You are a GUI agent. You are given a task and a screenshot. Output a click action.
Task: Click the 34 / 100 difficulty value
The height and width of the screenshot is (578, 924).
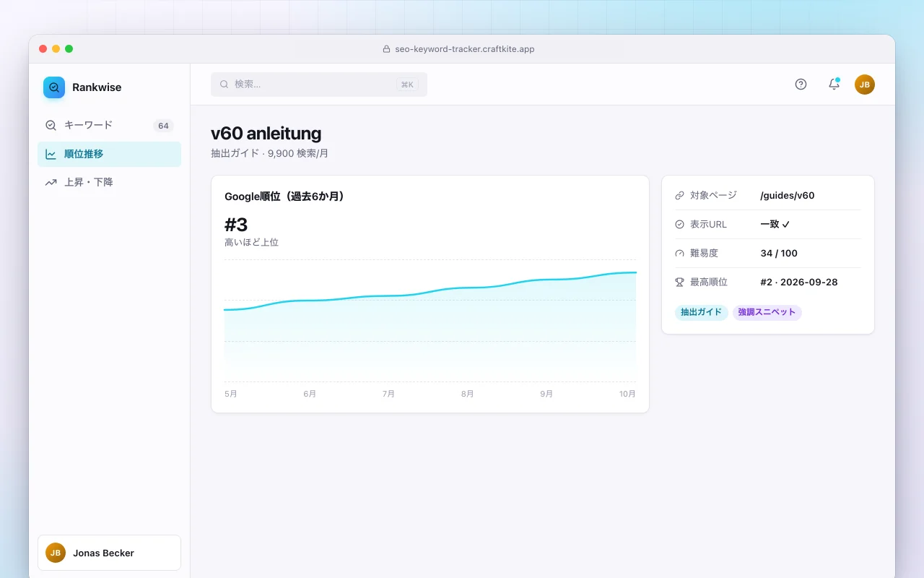[x=779, y=253]
